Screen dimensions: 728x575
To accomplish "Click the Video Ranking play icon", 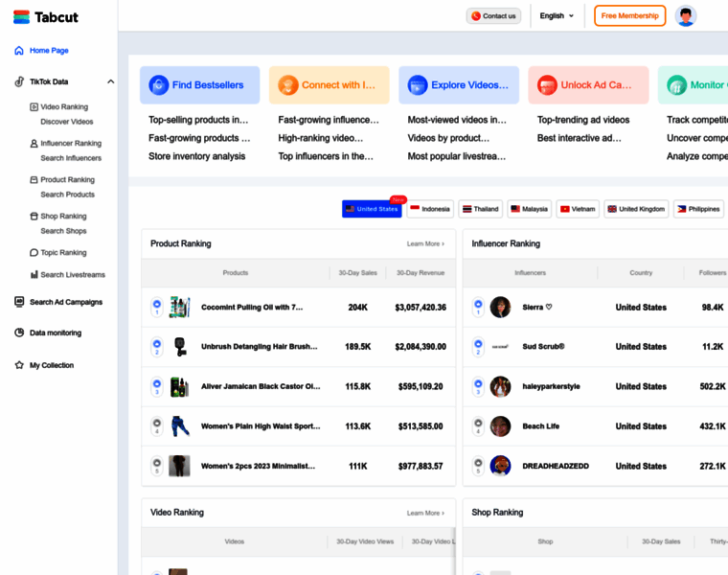I will [x=34, y=106].
